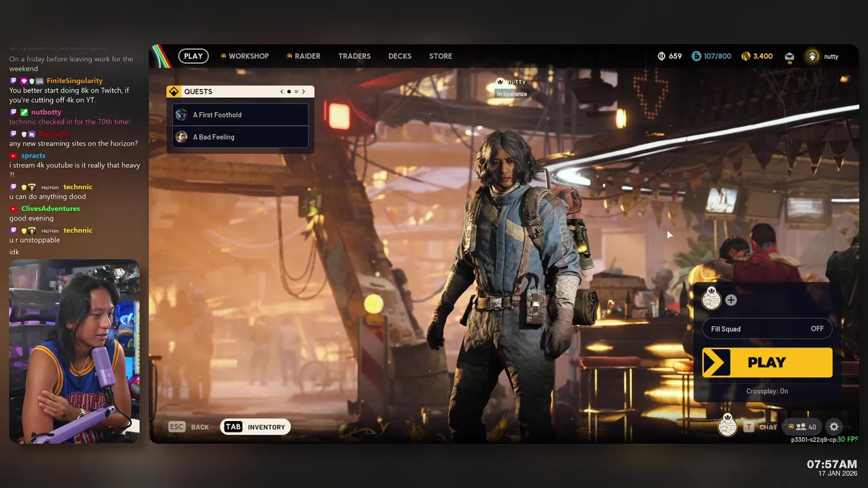Viewport: 868px width, 488px height.
Task: Click the Dantaine username in chat
Action: click(54, 134)
